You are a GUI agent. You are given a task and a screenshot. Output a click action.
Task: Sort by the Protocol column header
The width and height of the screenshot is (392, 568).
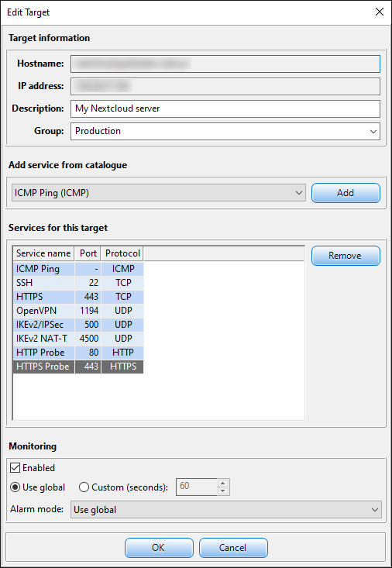pyautogui.click(x=122, y=253)
